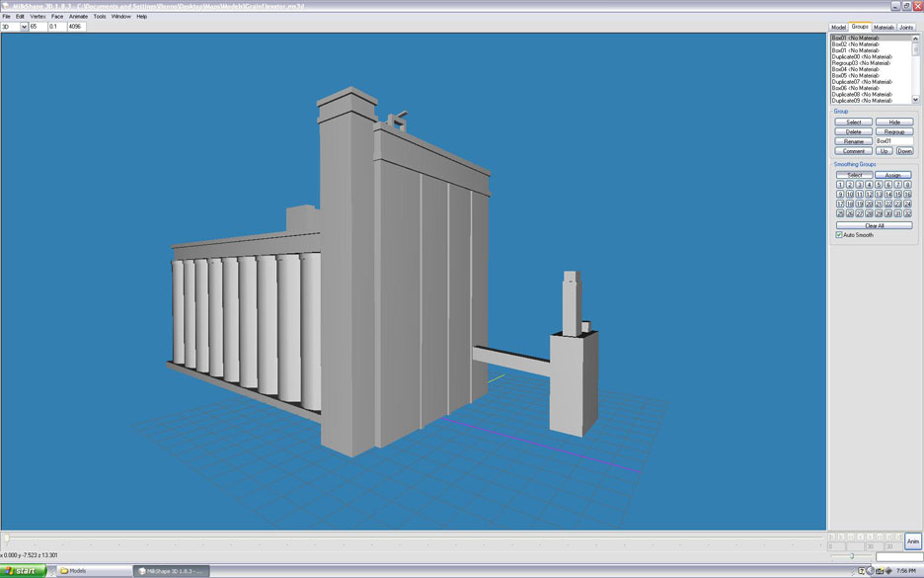
Task: Select Box02 <No Material> in groups list
Action: click(x=871, y=44)
